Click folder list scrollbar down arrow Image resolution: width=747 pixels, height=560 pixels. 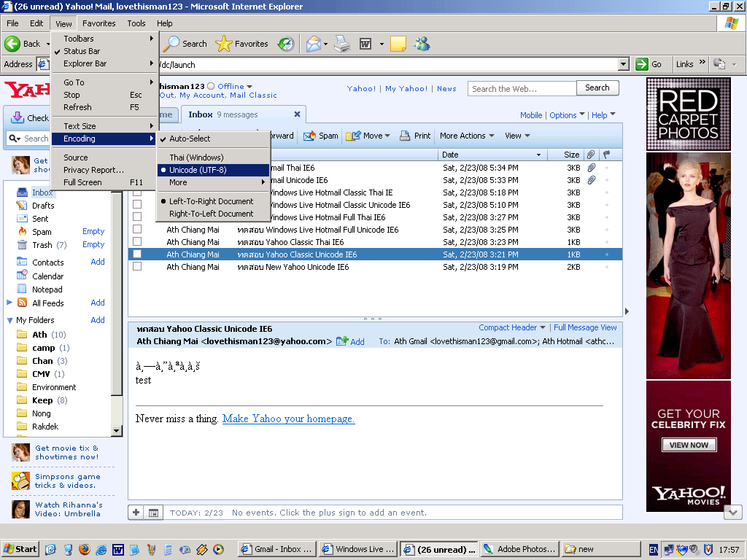pos(117,430)
